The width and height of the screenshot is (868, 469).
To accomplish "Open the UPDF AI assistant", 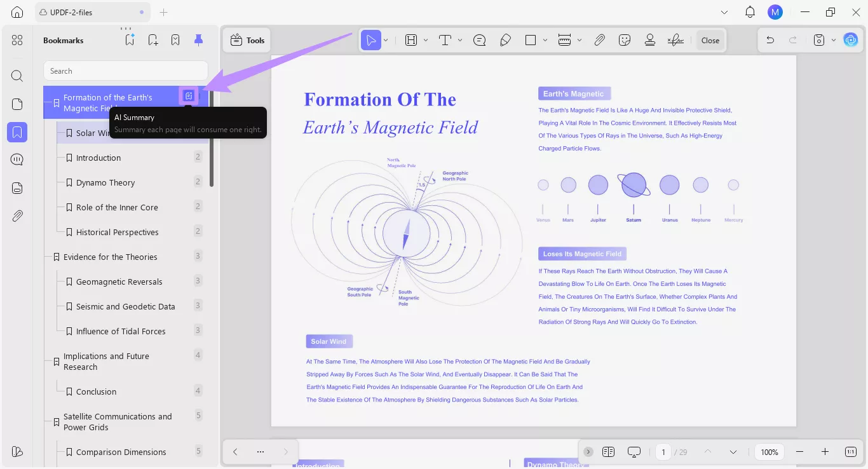I will (850, 40).
